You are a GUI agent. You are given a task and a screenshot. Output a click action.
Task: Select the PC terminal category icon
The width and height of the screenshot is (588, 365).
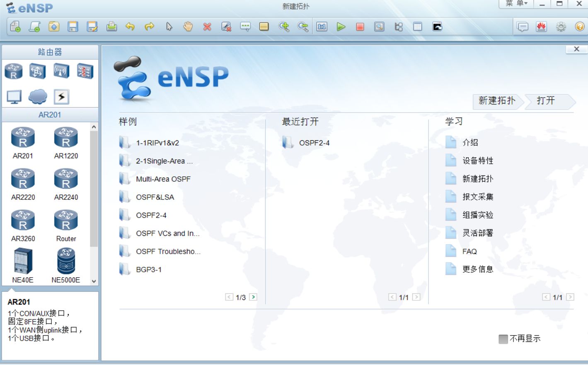pyautogui.click(x=14, y=97)
